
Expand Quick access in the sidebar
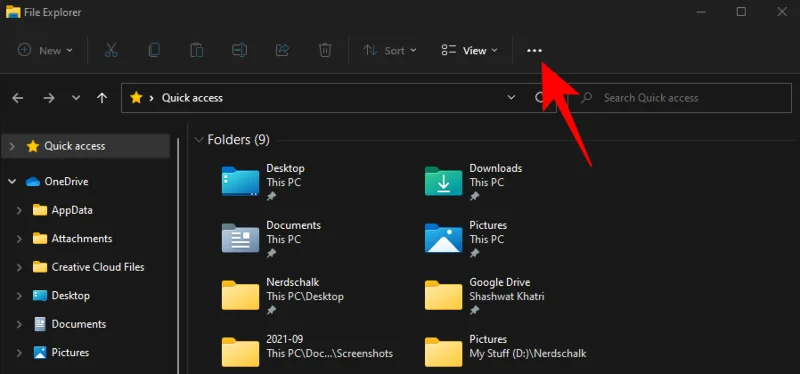[x=12, y=146]
